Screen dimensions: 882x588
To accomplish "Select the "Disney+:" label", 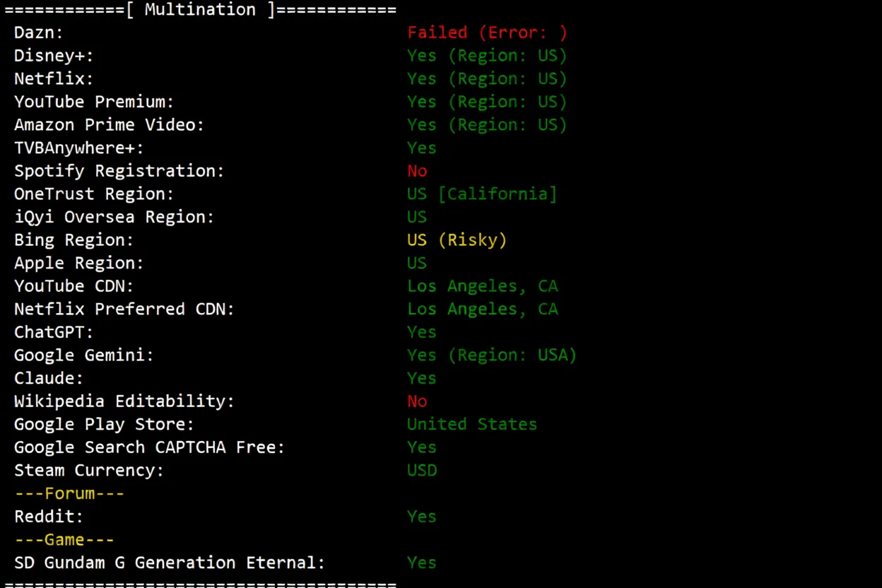I will click(54, 56).
